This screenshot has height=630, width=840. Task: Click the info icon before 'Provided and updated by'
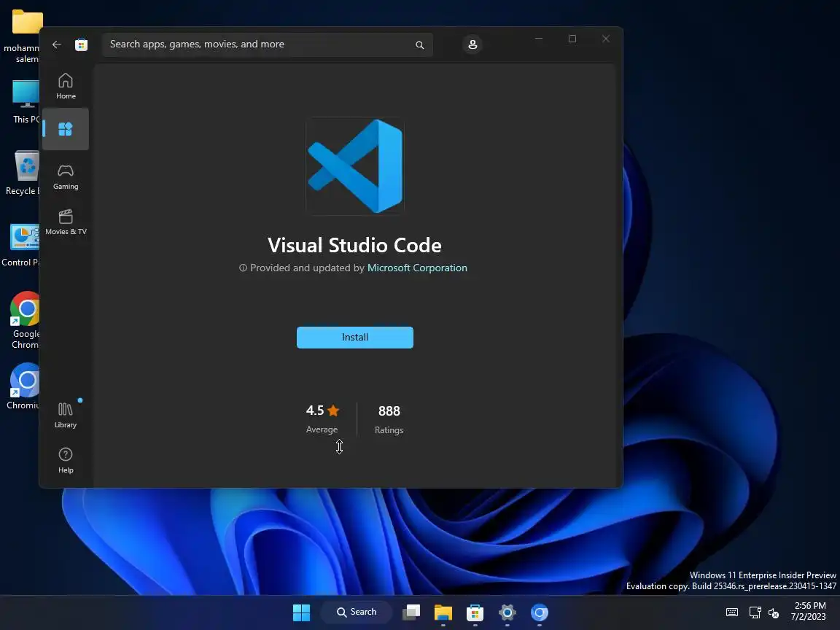click(x=243, y=268)
